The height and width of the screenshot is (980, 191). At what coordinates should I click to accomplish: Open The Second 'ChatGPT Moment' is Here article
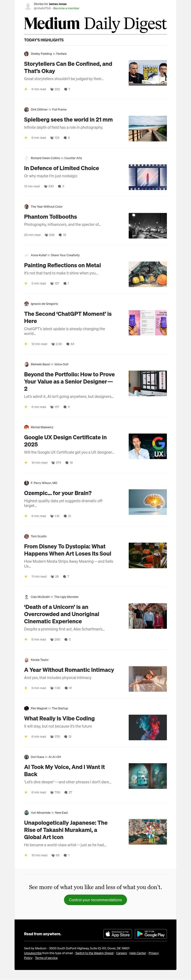(x=68, y=317)
